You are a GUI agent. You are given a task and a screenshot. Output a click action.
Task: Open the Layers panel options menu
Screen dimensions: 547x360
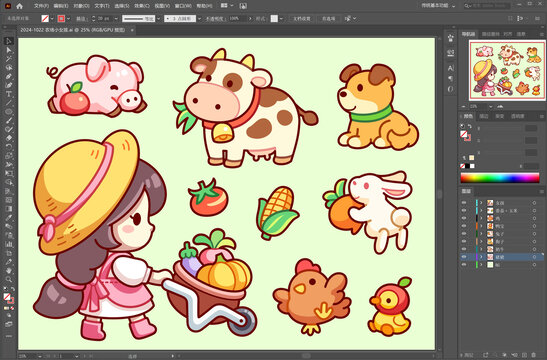(542, 191)
